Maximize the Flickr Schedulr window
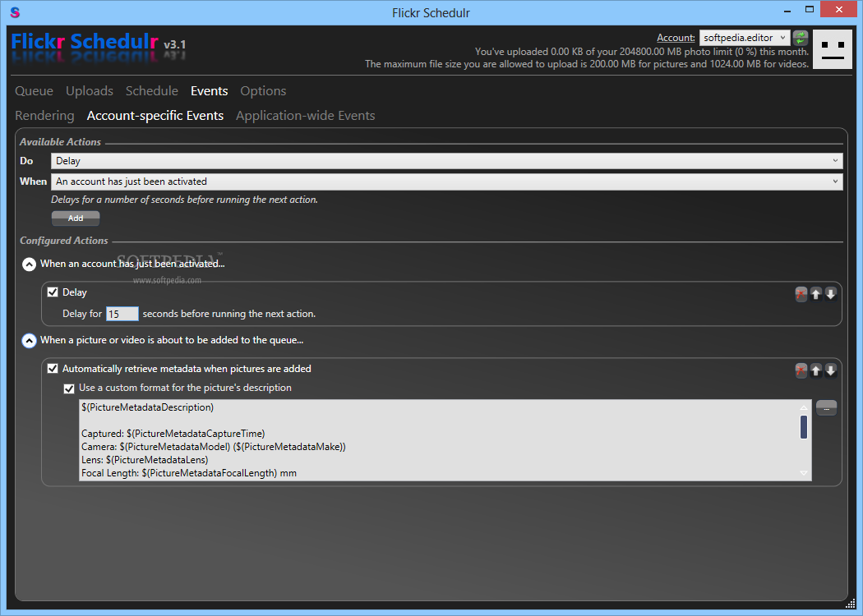The width and height of the screenshot is (863, 616). tap(809, 9)
